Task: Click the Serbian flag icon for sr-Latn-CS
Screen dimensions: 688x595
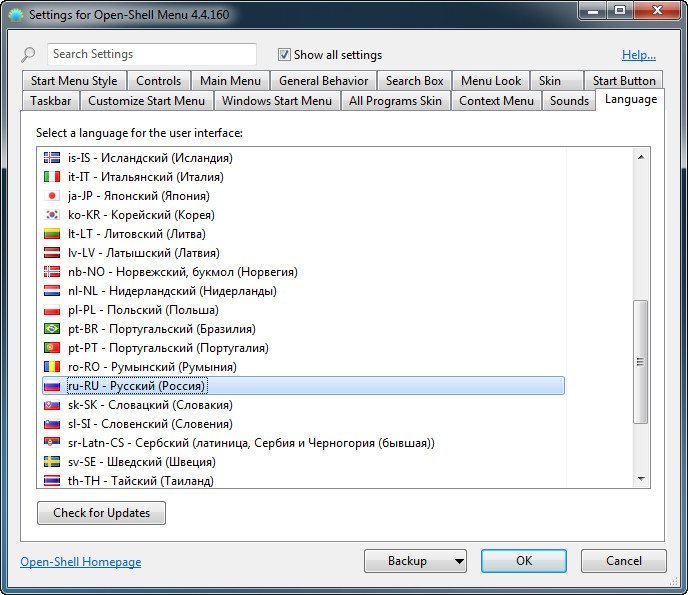Action: click(52, 443)
